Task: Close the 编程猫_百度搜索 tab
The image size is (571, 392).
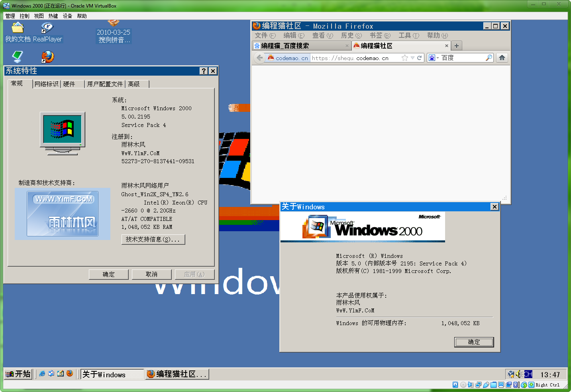Action: click(347, 46)
